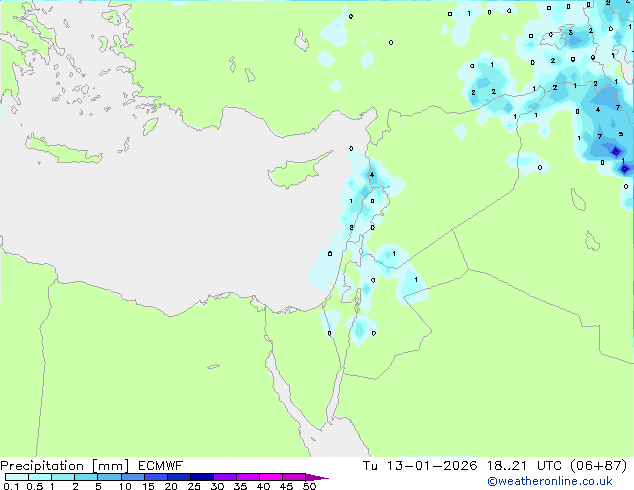Click the legend label "45"
634x490 pixels.
click(x=286, y=486)
